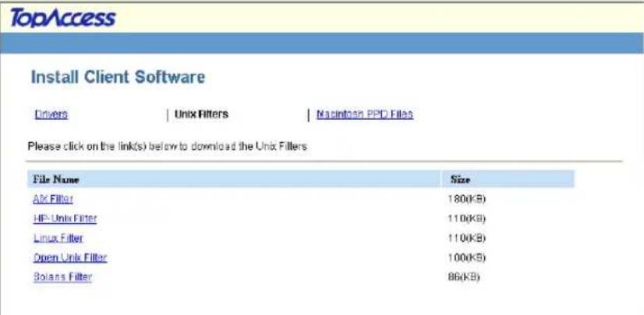The image size is (644, 315).
Task: Click the 'Please click on the link(s)' instruction text
Action: coord(168,147)
